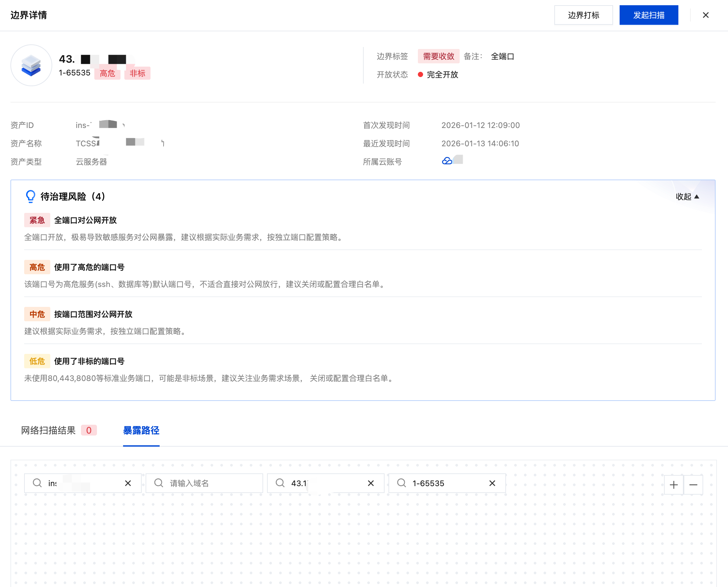
Task: Clear the instance ID search field
Action: 128,483
